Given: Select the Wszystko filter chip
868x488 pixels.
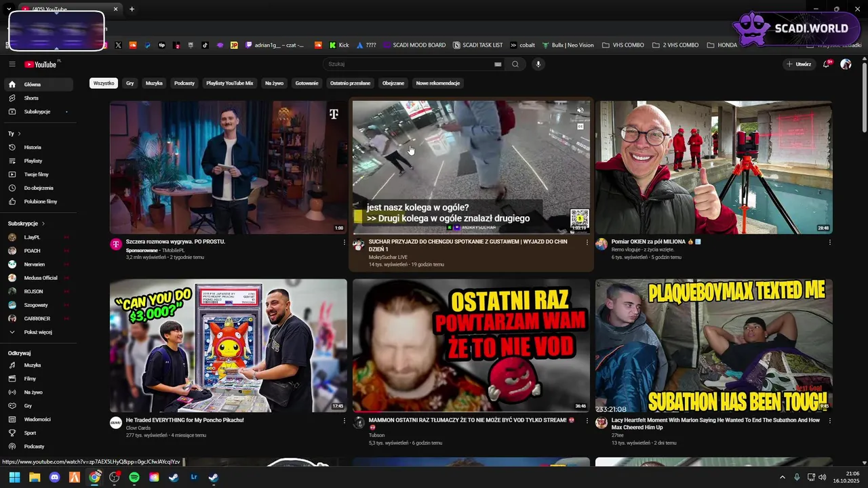Looking at the screenshot, I should (104, 83).
